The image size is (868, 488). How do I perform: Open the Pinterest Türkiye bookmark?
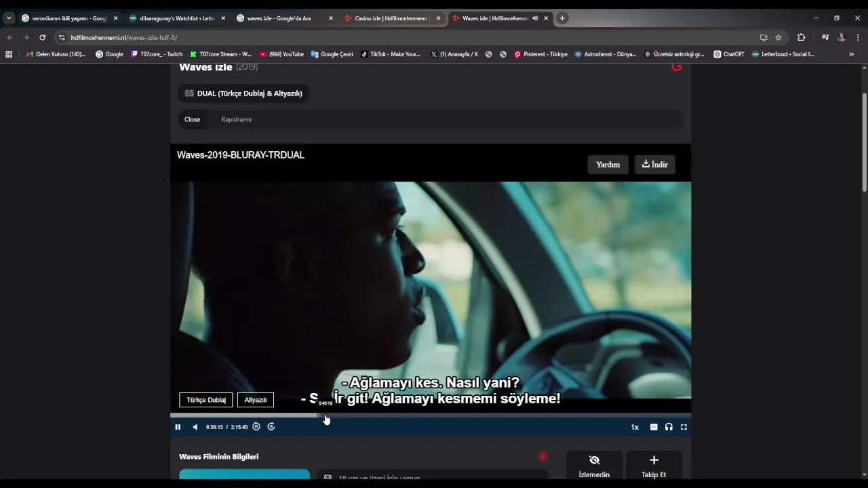pos(540,54)
